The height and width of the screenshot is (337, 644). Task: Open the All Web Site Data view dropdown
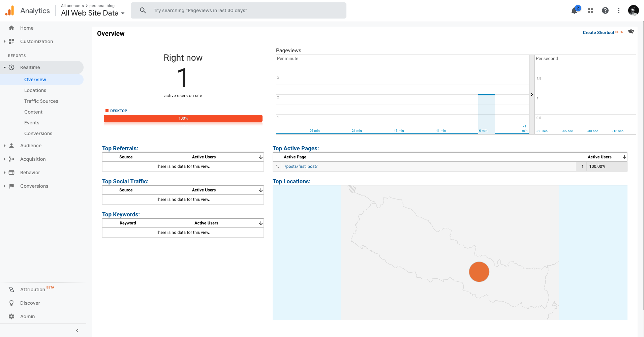pos(93,13)
